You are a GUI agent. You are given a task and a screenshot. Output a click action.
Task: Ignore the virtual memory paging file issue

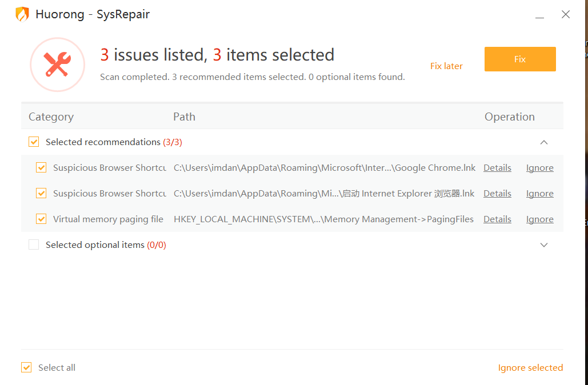tap(539, 219)
